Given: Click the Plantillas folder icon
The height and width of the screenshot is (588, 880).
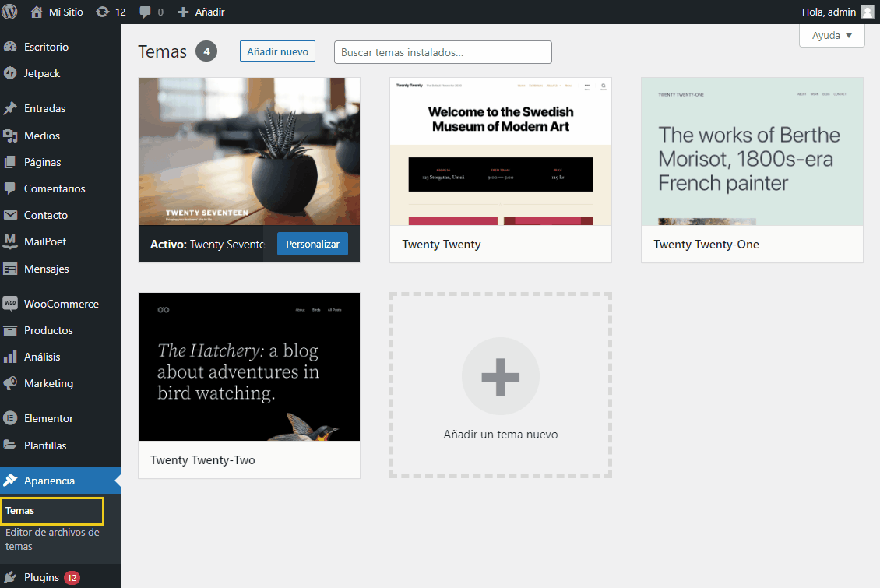Looking at the screenshot, I should click(10, 445).
